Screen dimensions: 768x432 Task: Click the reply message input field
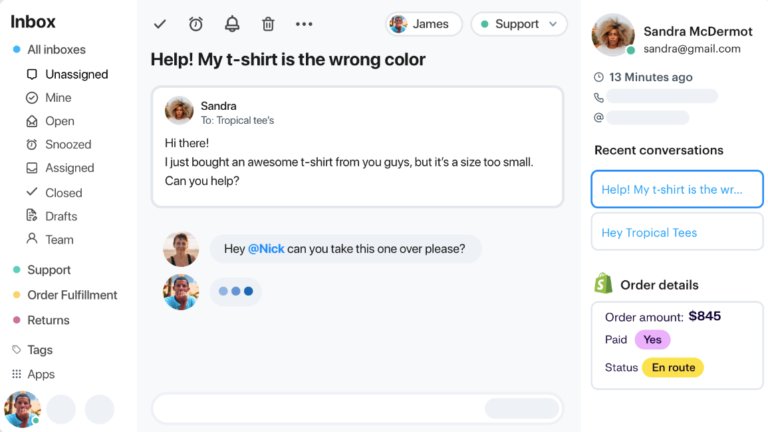tap(358, 408)
